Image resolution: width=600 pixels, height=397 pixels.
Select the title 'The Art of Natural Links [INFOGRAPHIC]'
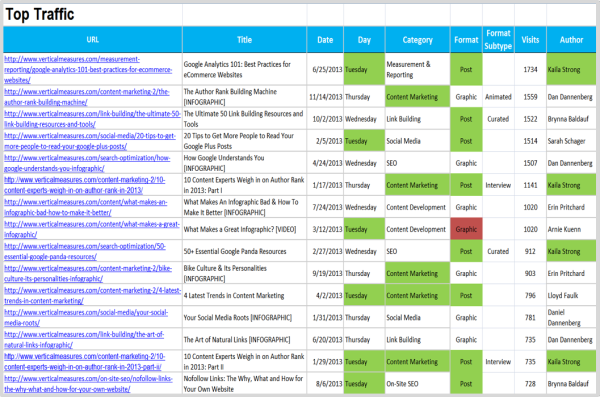click(x=245, y=340)
